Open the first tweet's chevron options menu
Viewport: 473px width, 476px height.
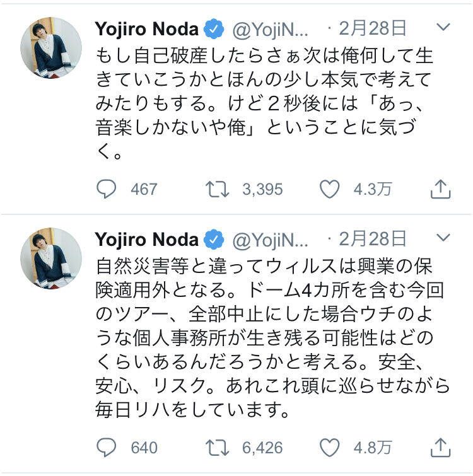444,28
